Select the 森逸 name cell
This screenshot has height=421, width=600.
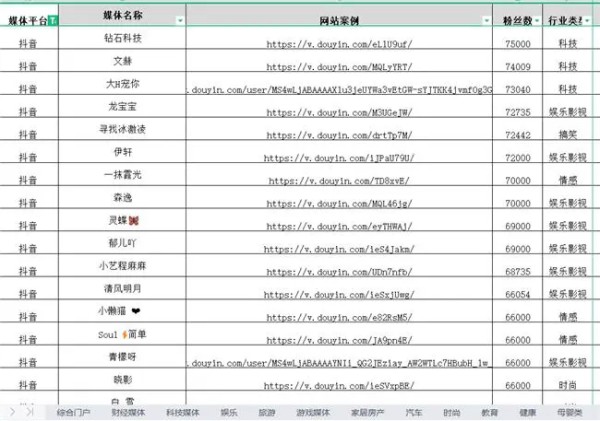coord(122,197)
